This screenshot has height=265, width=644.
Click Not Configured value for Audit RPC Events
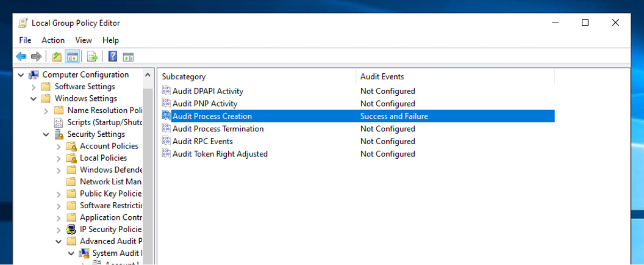(x=388, y=141)
